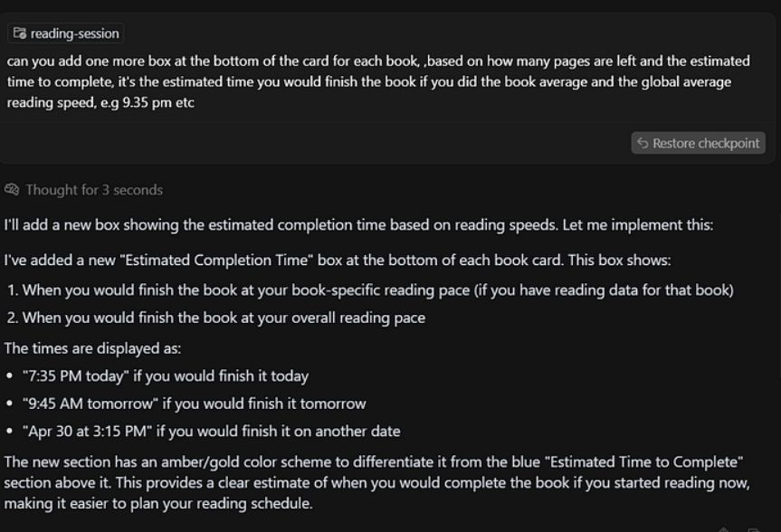Screen dimensions: 781x532
Task: Click the "7:35 PM today" bullet line
Action: 166,376
